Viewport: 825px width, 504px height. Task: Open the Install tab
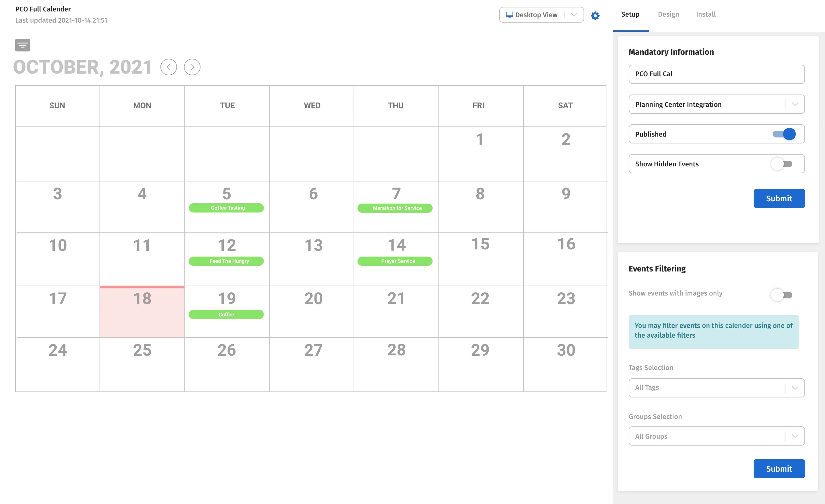click(706, 14)
